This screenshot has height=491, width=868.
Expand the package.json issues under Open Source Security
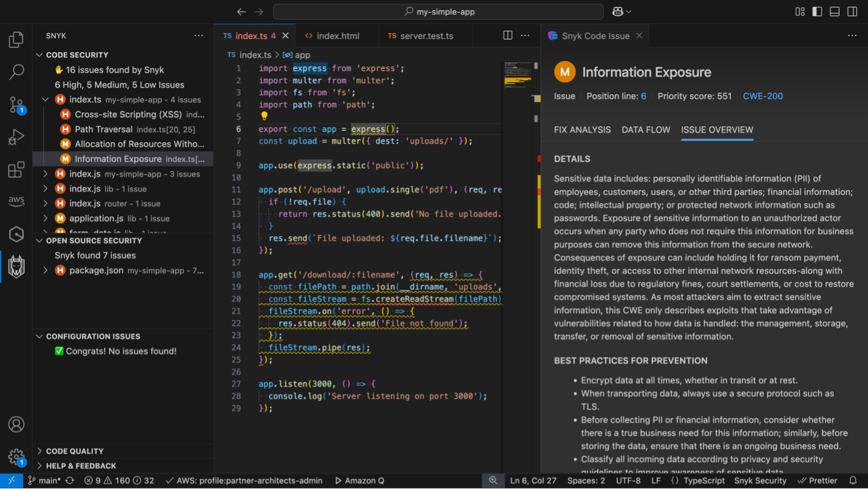45,270
